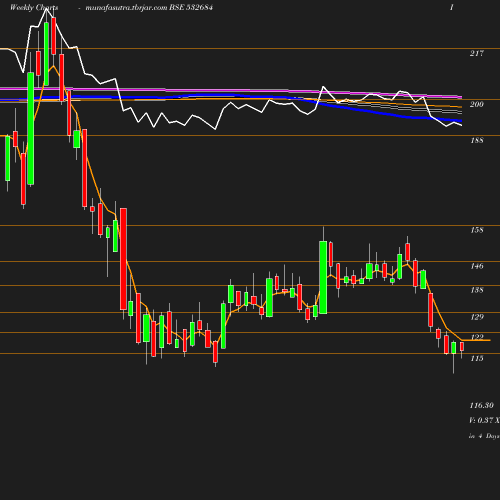This screenshot has height=500, width=500.
Task: Click the 'munafasutra.tbrjar.com BSE 532684' header text
Action: [x=149, y=8]
